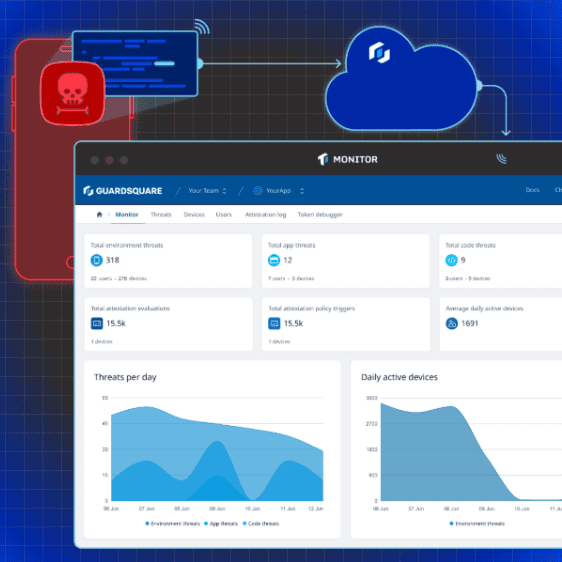Click the 09 Jun label on Threats per day
This screenshot has width=562, height=562.
click(x=217, y=509)
